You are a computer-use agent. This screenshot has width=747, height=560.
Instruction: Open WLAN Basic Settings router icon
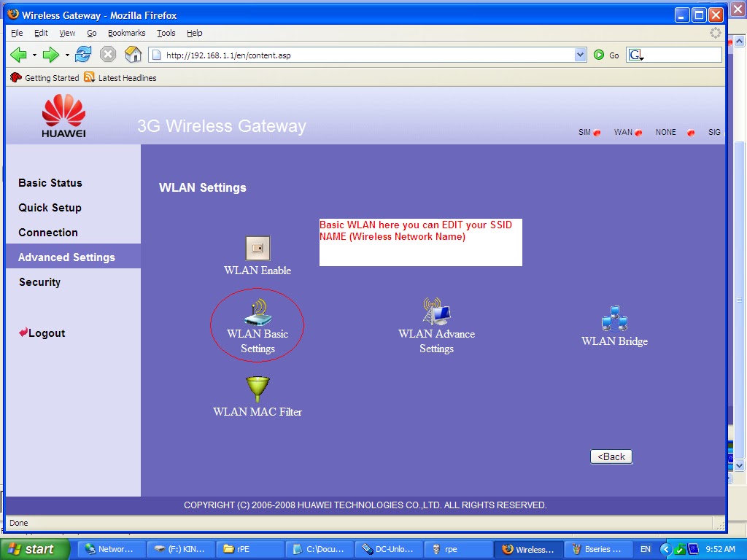point(258,312)
